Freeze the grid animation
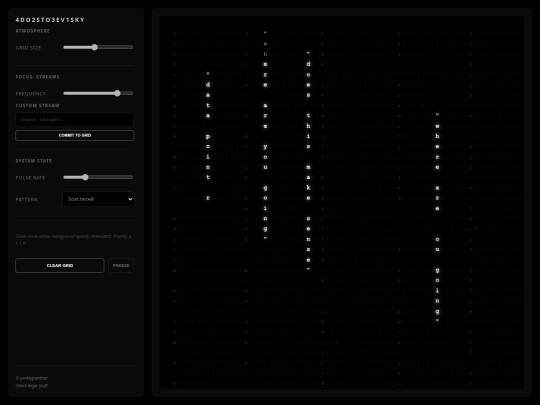Image resolution: width=540 pixels, height=405 pixels. pyautogui.click(x=121, y=265)
